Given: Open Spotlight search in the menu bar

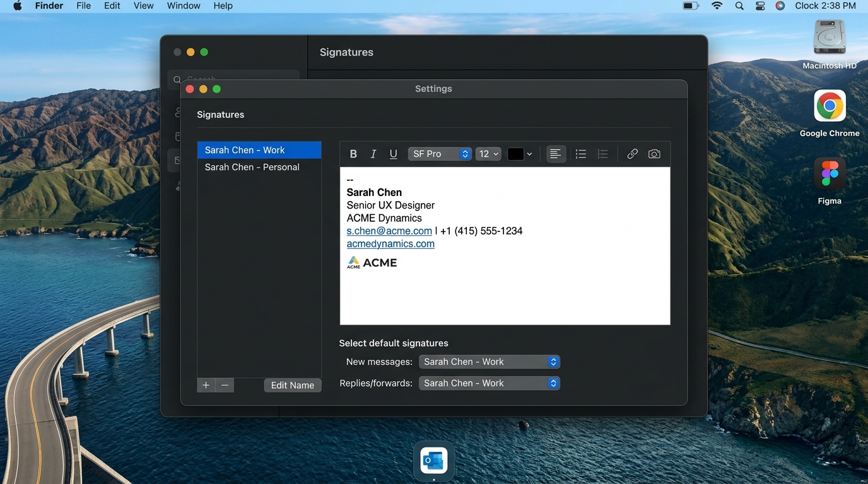Looking at the screenshot, I should [739, 6].
